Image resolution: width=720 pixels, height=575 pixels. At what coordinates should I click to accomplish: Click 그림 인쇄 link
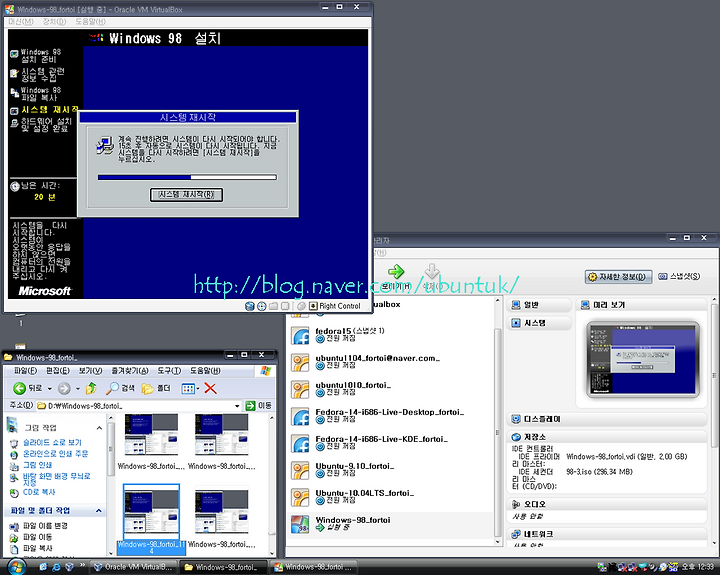[38, 465]
